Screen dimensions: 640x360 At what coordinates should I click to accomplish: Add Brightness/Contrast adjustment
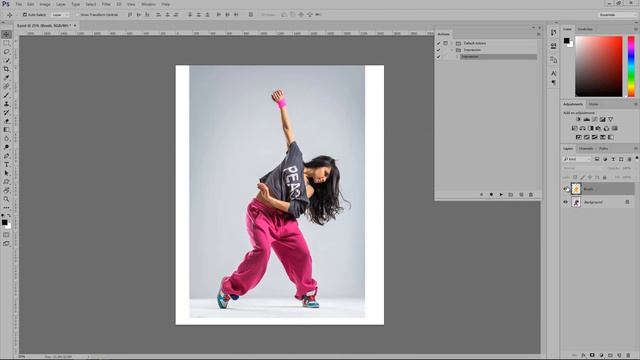tap(578, 120)
